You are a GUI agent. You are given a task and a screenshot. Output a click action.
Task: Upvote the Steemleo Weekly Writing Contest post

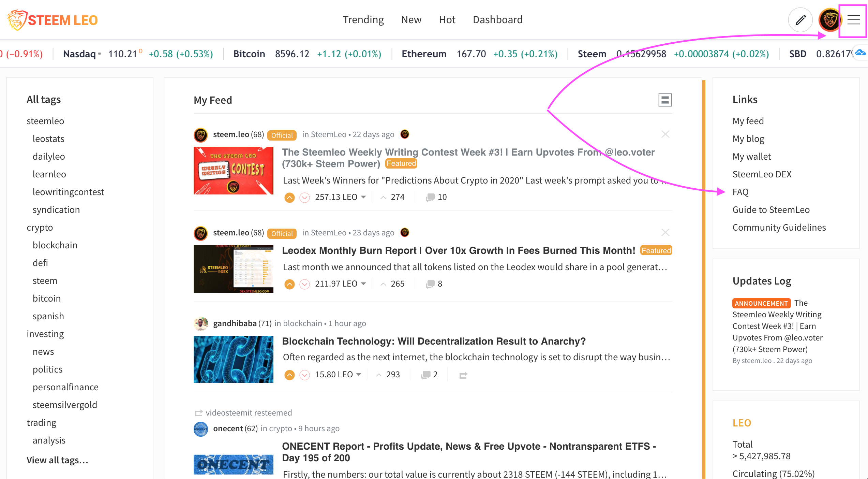(x=289, y=197)
